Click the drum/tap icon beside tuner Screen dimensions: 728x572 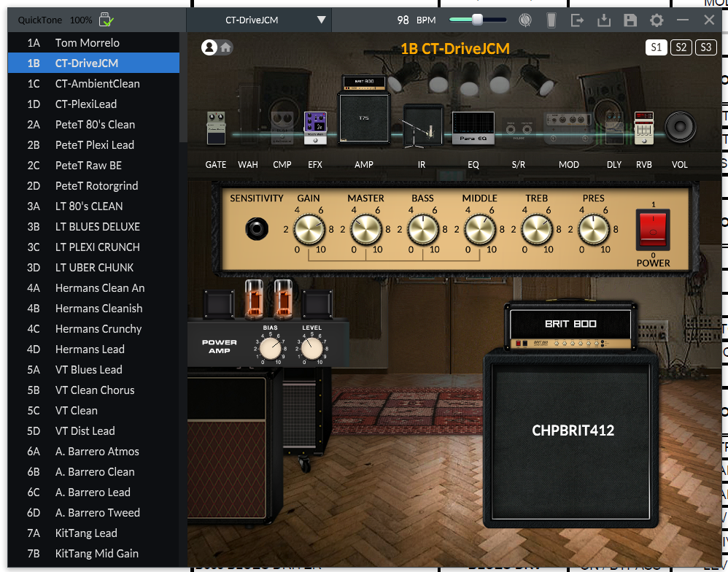pos(551,20)
